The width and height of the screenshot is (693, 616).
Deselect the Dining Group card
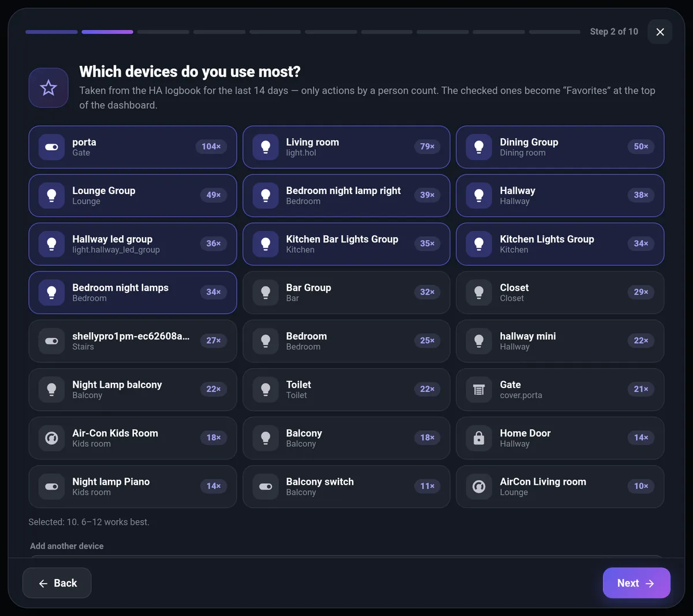click(x=560, y=147)
